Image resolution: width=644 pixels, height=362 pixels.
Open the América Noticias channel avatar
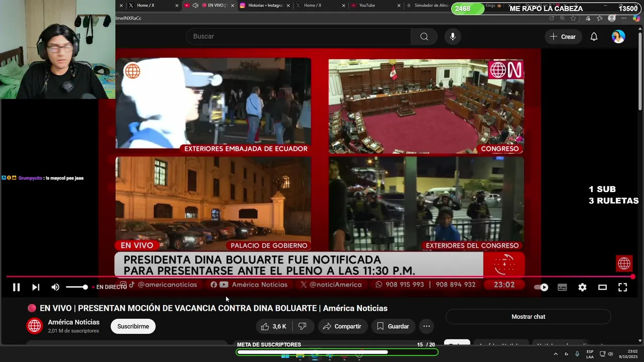35,326
